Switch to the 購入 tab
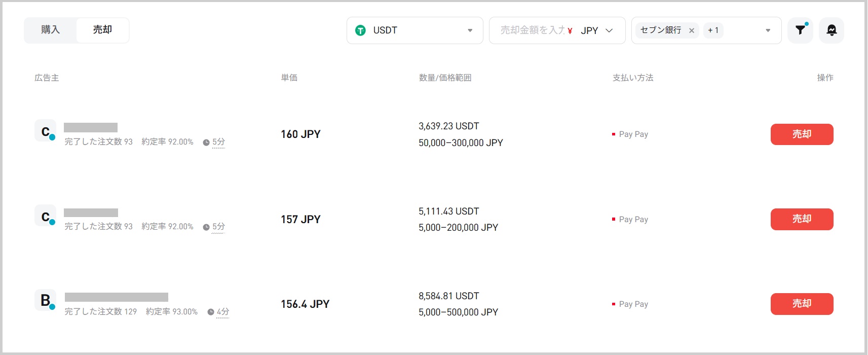The image size is (868, 355). point(50,30)
